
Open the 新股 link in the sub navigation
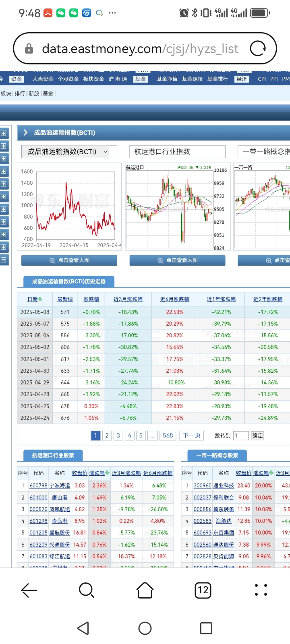pyautogui.click(x=34, y=93)
